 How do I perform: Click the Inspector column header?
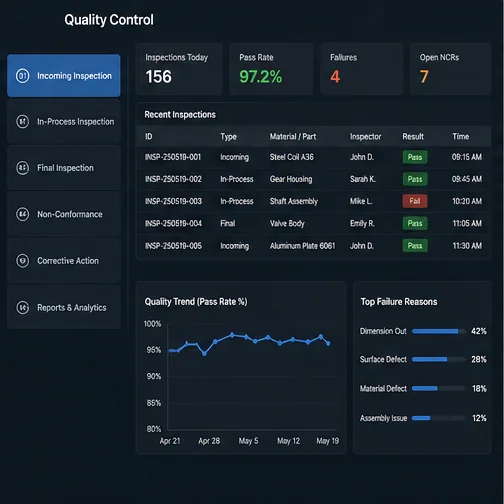click(365, 136)
